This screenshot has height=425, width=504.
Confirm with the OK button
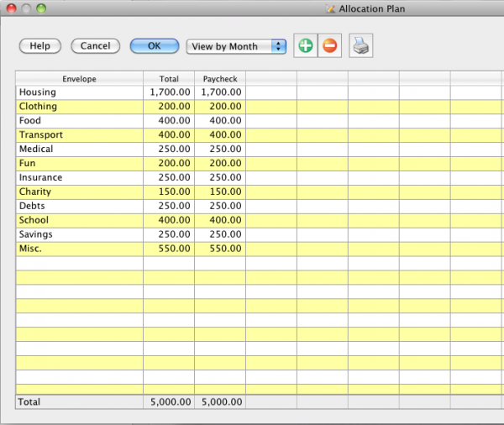(x=155, y=46)
